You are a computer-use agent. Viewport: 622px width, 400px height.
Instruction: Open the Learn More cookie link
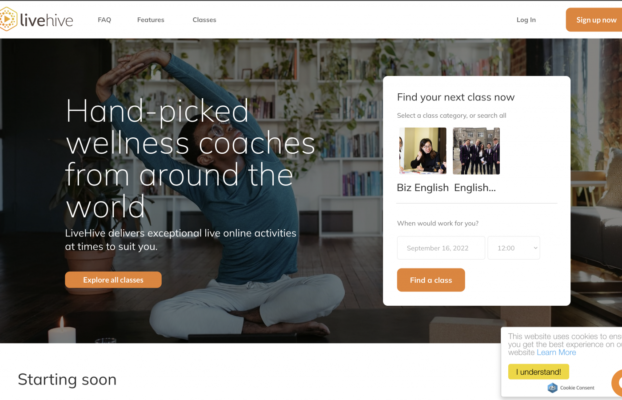tap(556, 352)
